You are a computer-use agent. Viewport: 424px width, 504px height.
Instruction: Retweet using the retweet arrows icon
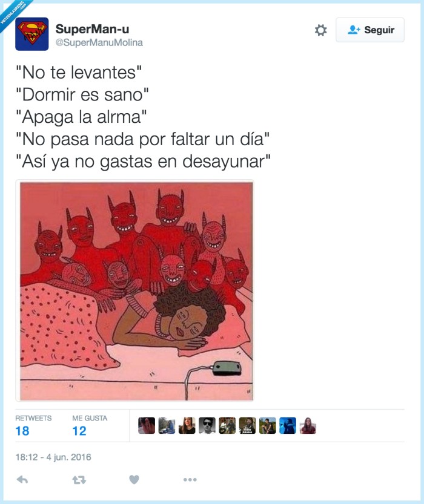pyautogui.click(x=79, y=480)
